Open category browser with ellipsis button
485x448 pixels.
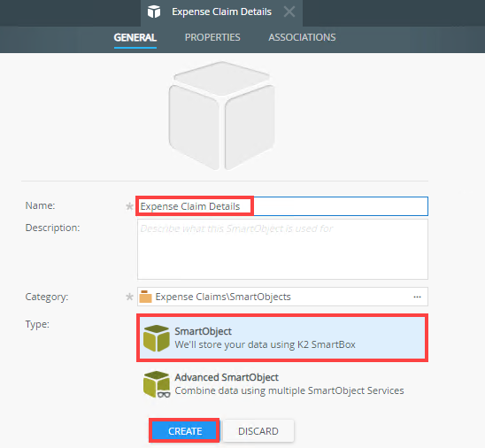click(x=417, y=297)
